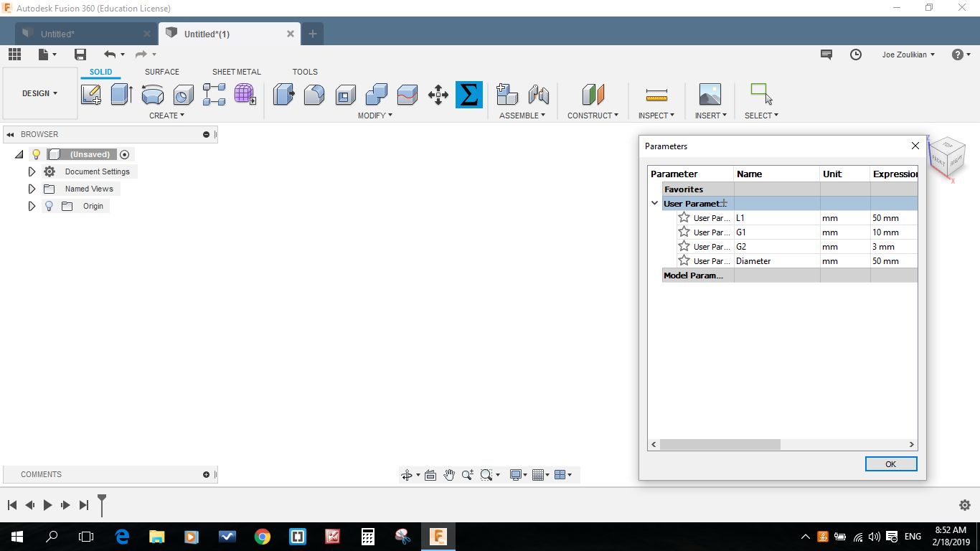The width and height of the screenshot is (980, 551).
Task: Switch to the SURFACE tab
Action: 162,72
